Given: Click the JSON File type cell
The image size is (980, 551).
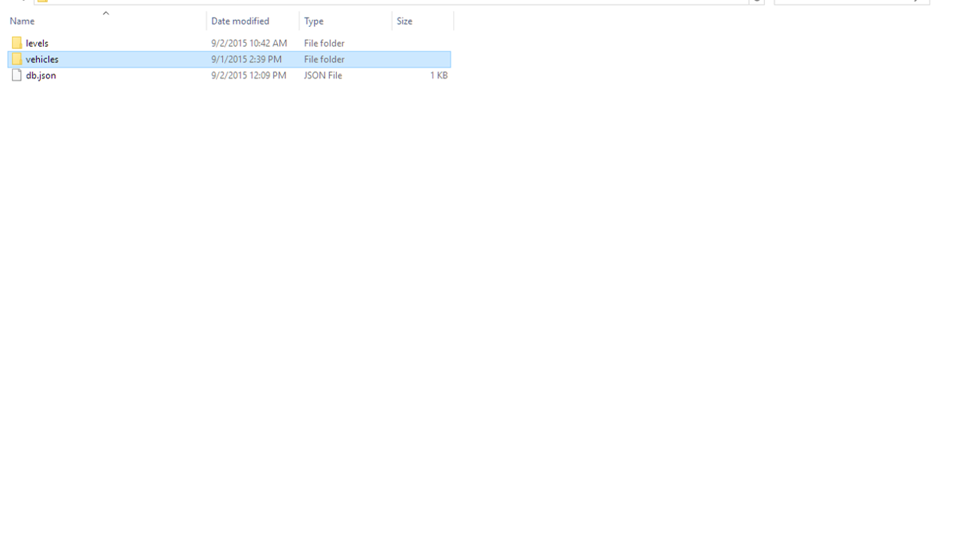Looking at the screenshot, I should coord(323,75).
